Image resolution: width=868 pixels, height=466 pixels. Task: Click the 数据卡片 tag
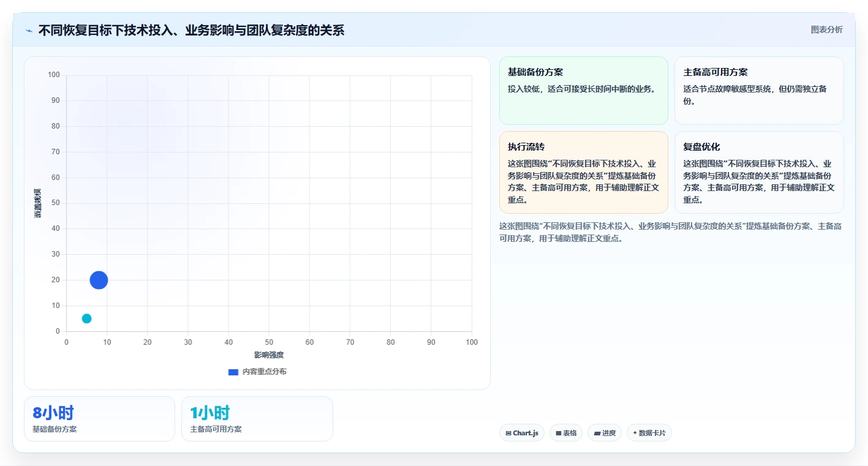pos(649,433)
